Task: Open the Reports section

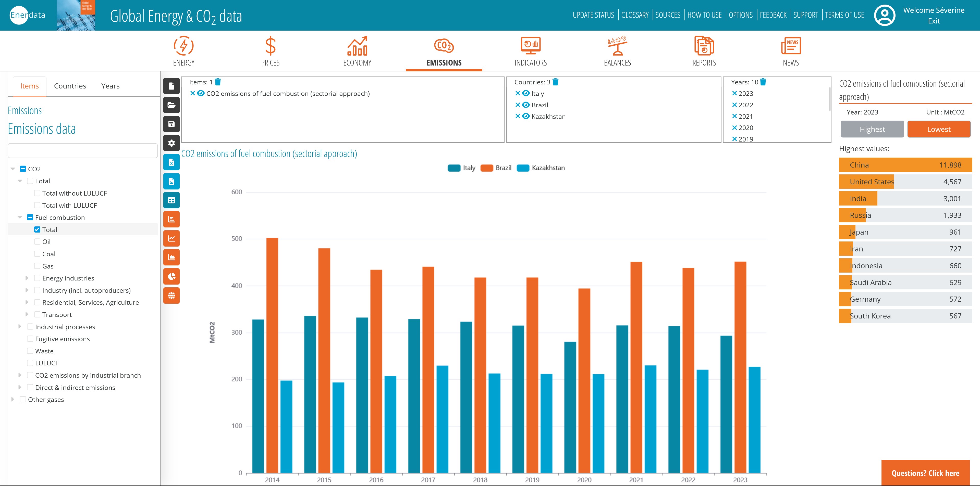Action: pyautogui.click(x=704, y=51)
